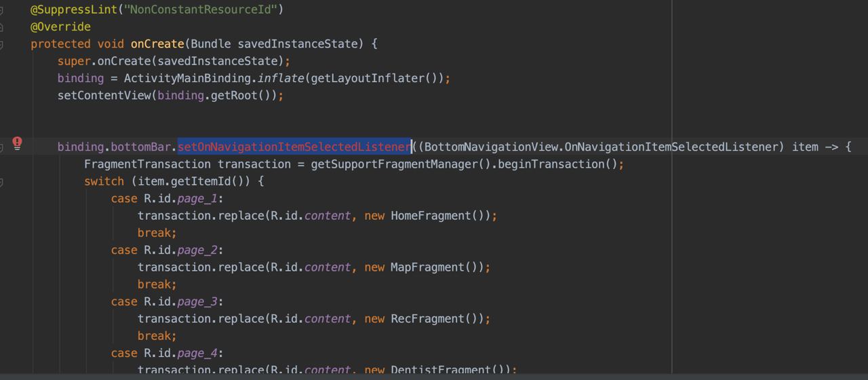Click the red error lightbulb icon
This screenshot has height=380, width=868.
(x=18, y=143)
